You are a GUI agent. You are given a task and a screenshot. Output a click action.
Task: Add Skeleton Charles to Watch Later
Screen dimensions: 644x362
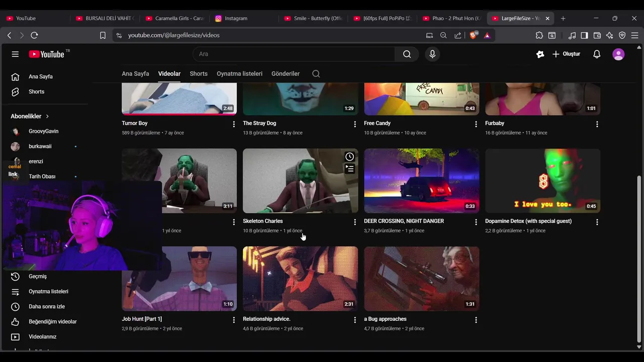point(350,157)
